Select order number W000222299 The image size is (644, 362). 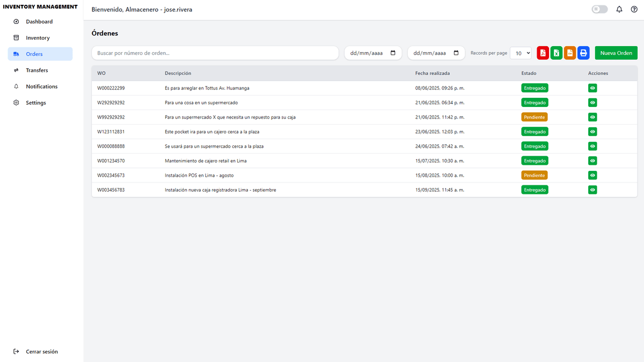click(x=111, y=88)
